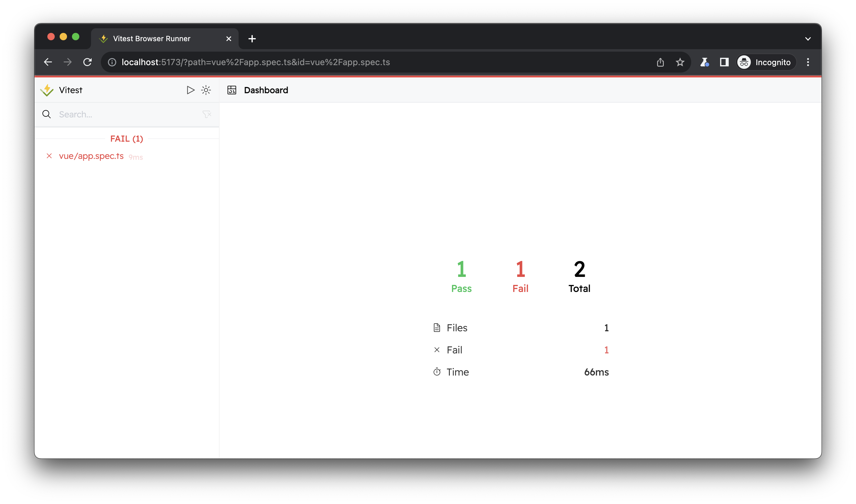Click the Vitest logo in sidebar
This screenshot has width=856, height=504.
47,90
